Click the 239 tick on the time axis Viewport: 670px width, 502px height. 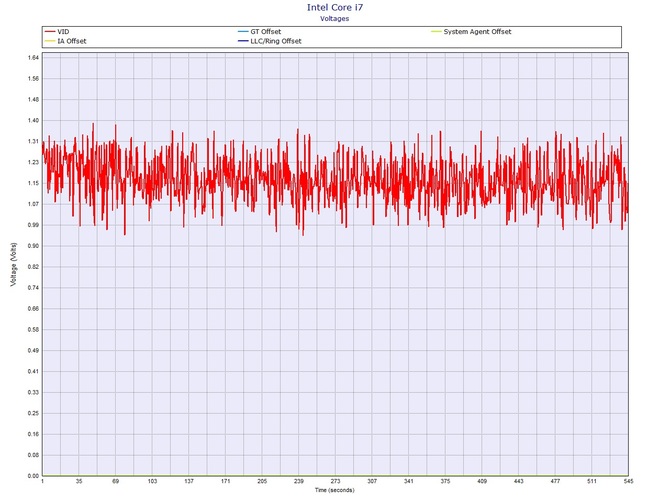click(x=299, y=481)
